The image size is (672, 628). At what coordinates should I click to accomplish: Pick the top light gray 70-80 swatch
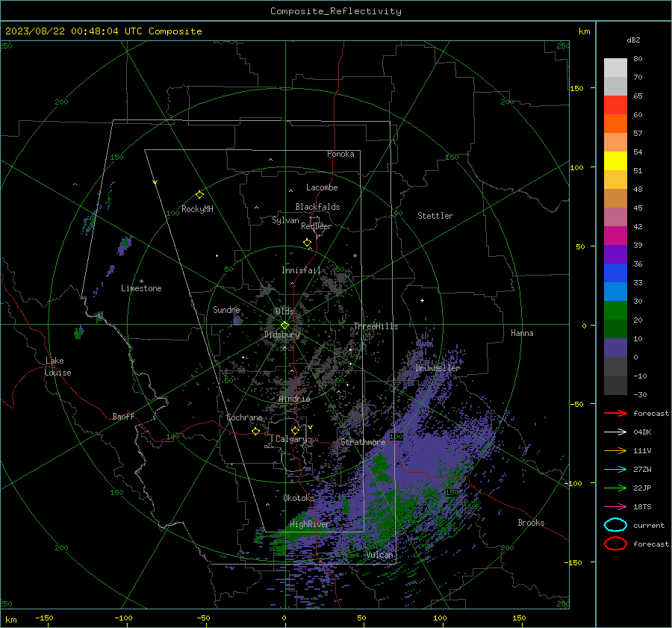[x=615, y=68]
